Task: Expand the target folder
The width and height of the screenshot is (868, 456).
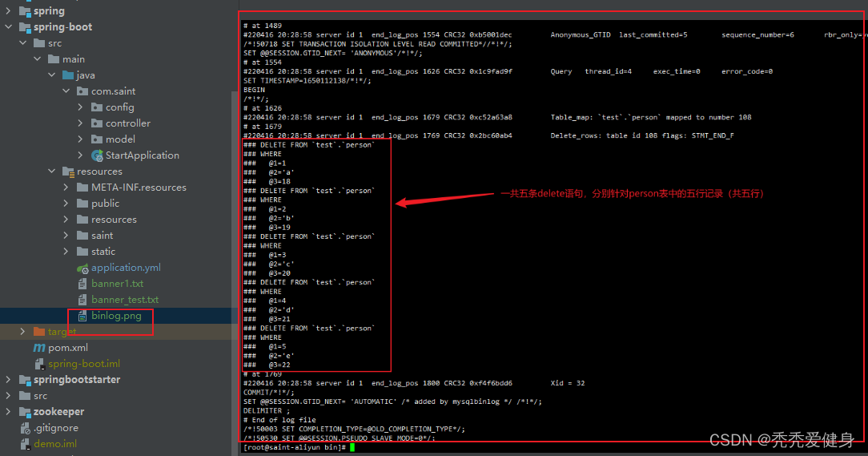Action: (22, 331)
